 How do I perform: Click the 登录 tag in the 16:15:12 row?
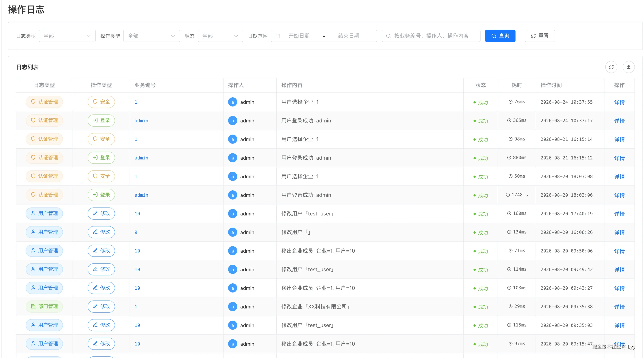click(101, 158)
